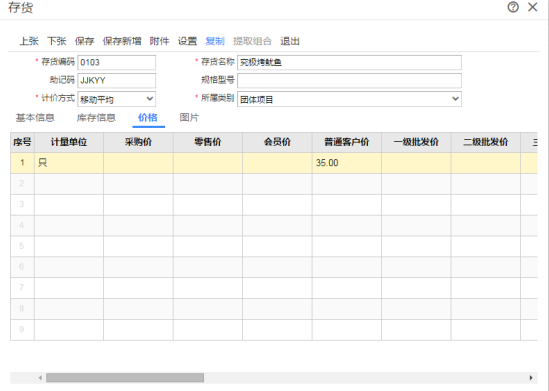Click the horizontal scrollbar right arrow
Image resolution: width=549 pixels, height=391 pixels.
pos(531,378)
